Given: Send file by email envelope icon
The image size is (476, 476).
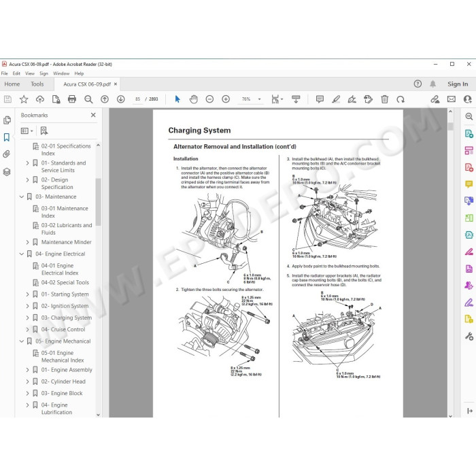Looking at the screenshot, I should pyautogui.click(x=452, y=99).
